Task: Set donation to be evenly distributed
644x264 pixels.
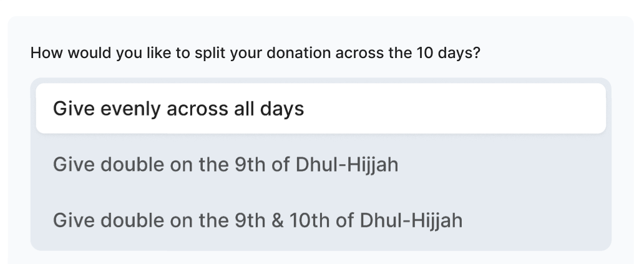Action: click(321, 109)
